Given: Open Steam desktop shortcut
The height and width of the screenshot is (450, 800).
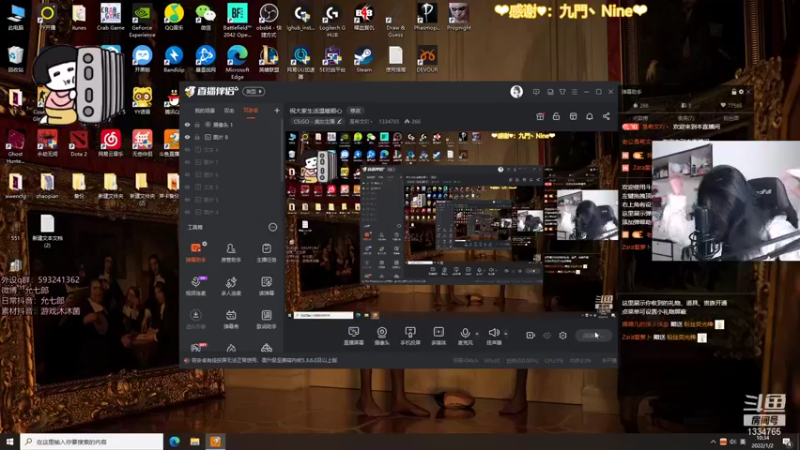Looking at the screenshot, I should [364, 59].
